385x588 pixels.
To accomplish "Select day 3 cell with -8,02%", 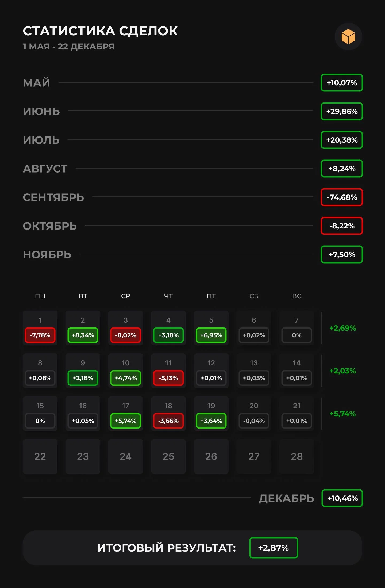I will coord(126,328).
